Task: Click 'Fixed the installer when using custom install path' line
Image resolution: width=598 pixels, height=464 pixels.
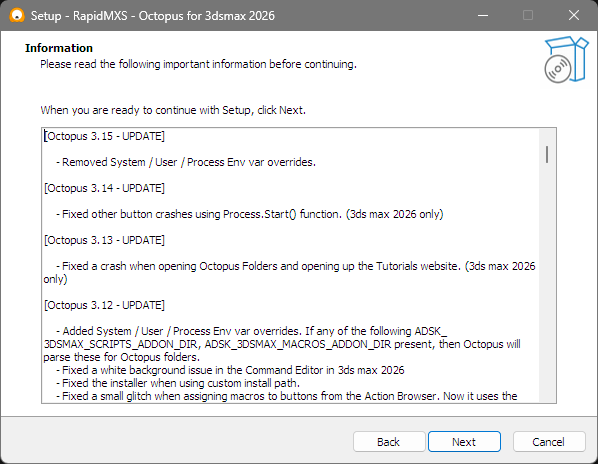Action: point(178,383)
